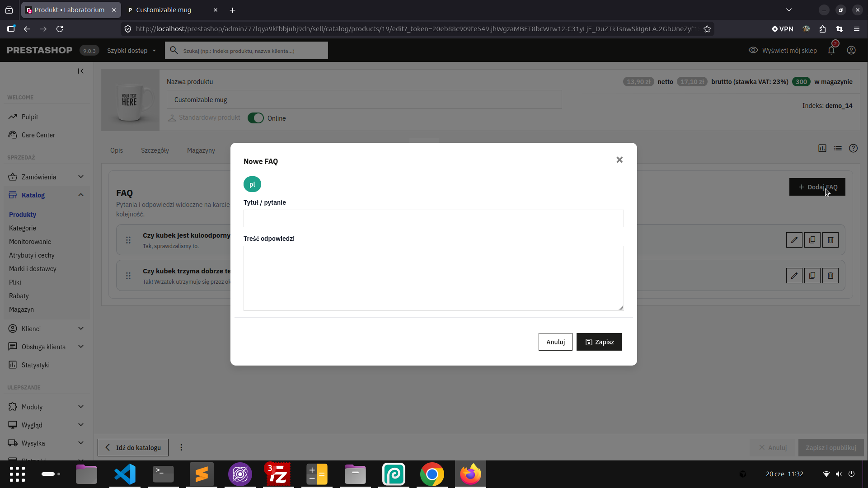Grab the handle of 'Czy kubek trzyma dobrze'
The width and height of the screenshot is (868, 488).
[x=128, y=276]
